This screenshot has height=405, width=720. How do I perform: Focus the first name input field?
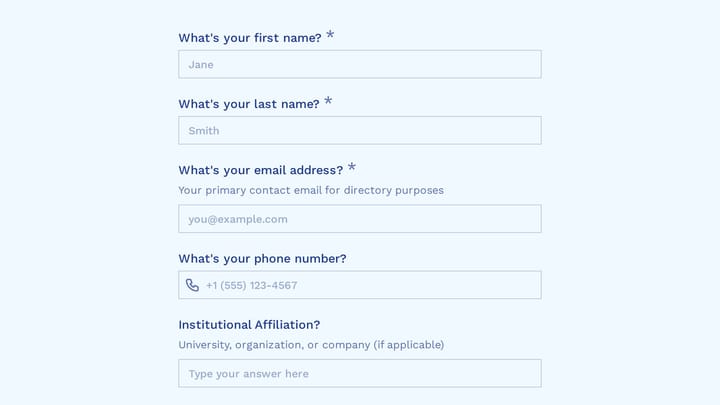(360, 64)
